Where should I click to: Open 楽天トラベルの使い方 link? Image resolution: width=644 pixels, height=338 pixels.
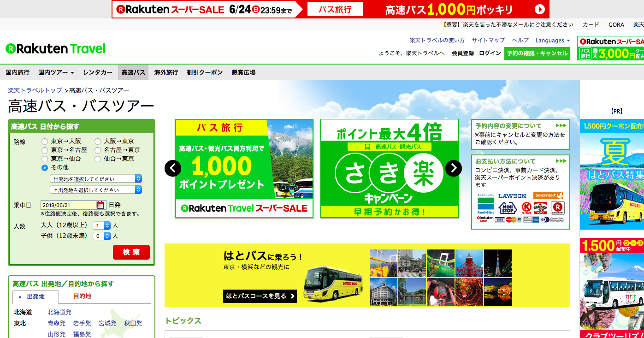pyautogui.click(x=437, y=41)
